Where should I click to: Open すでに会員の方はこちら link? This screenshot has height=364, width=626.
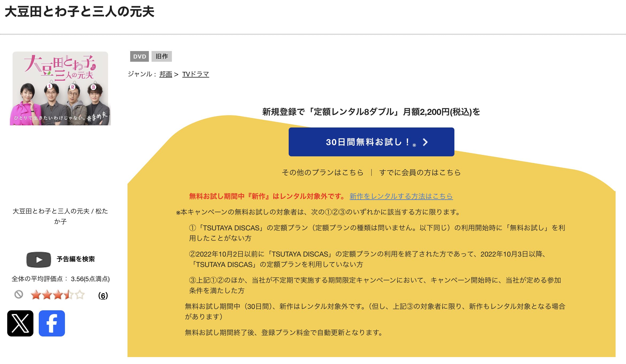[420, 172]
